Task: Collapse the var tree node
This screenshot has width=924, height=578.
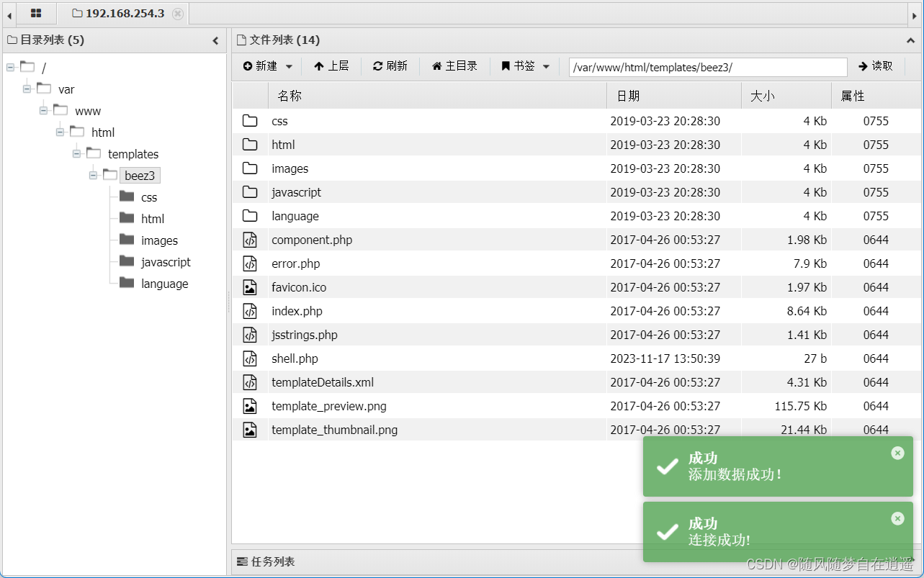Action: coord(27,89)
